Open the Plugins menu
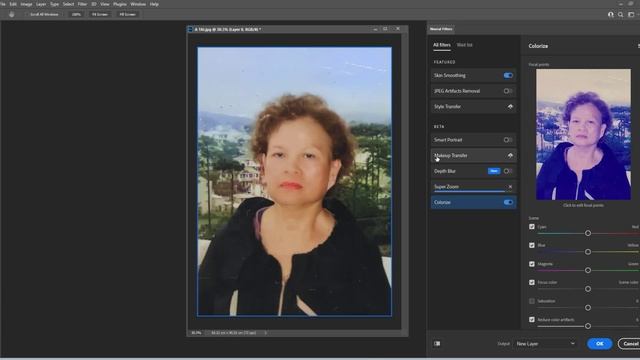The image size is (640, 360). pyautogui.click(x=120, y=4)
